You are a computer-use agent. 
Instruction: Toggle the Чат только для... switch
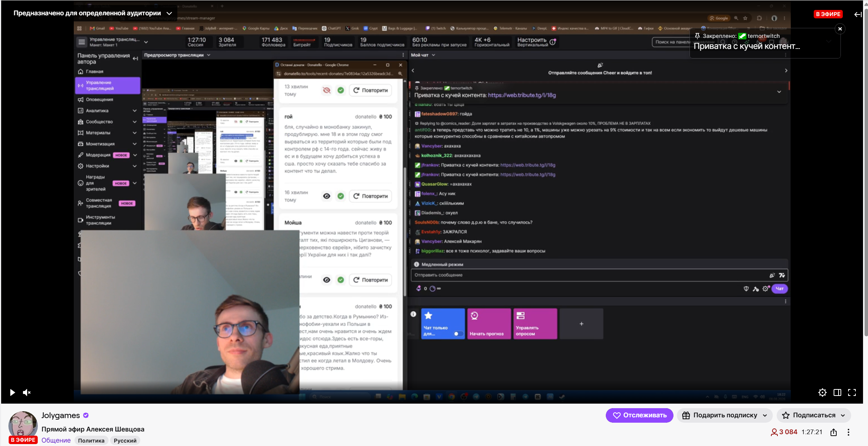click(458, 334)
